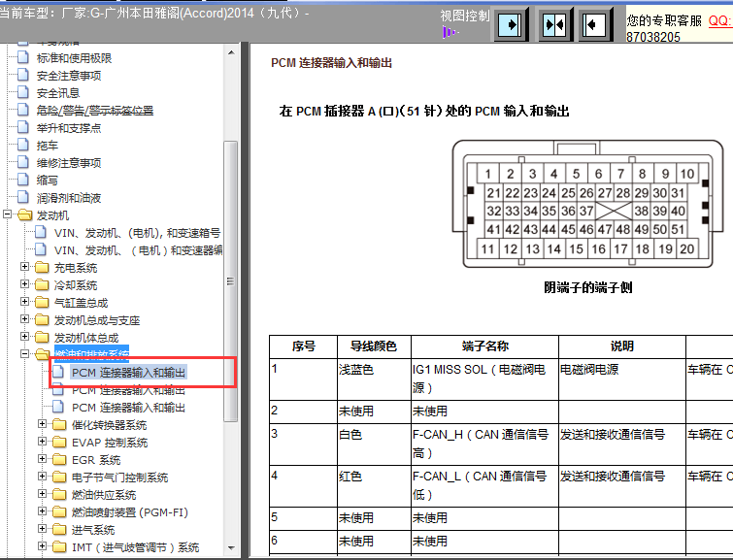This screenshot has height=560, width=733.
Task: Open the 拖车 document
Action: (48, 146)
